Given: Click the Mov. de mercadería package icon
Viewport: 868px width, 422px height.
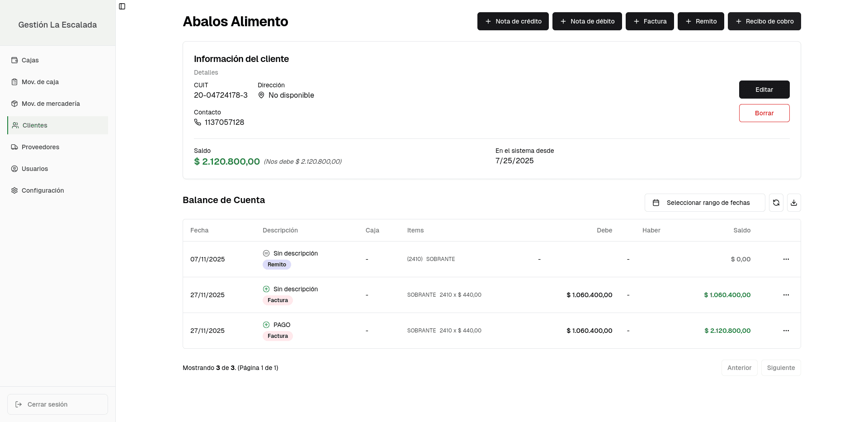Looking at the screenshot, I should pos(14,103).
